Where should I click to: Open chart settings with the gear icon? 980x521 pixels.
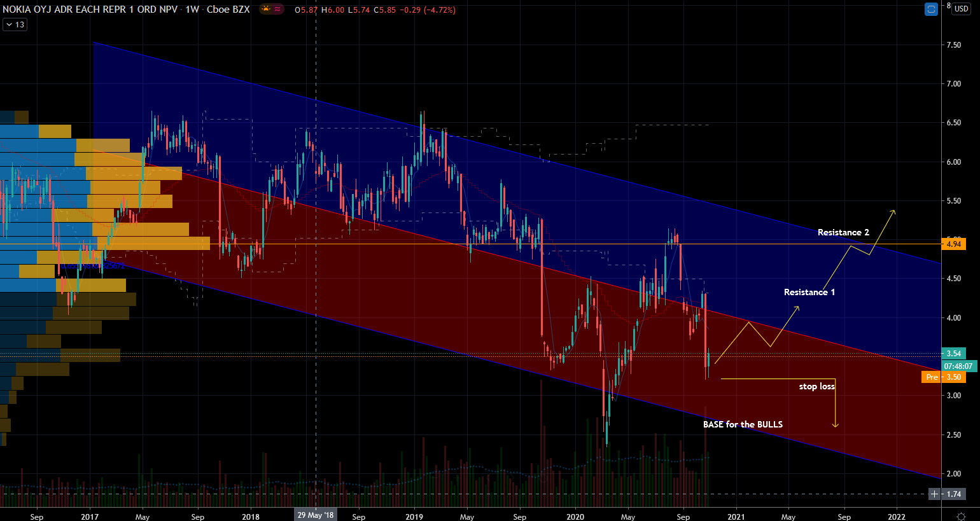click(x=961, y=516)
